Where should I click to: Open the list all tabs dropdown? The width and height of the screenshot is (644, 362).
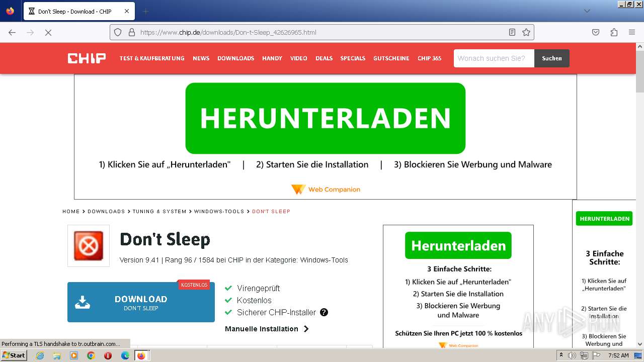click(587, 11)
